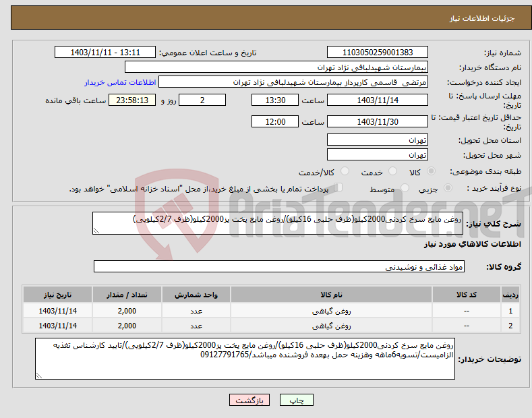
Task: Click the announcement date field 1403/11/11 - 13:11
Action: tap(105, 53)
